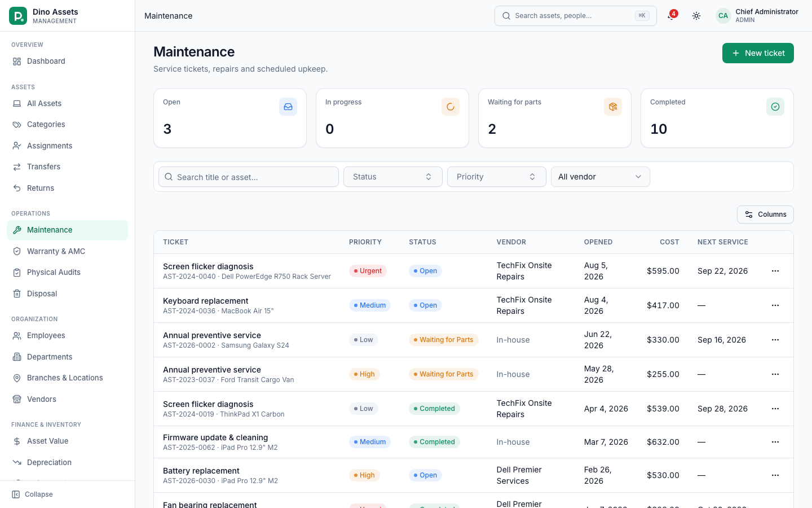Toggle the light/dark theme sun icon
Viewport: 812px width, 508px height.
click(x=696, y=16)
